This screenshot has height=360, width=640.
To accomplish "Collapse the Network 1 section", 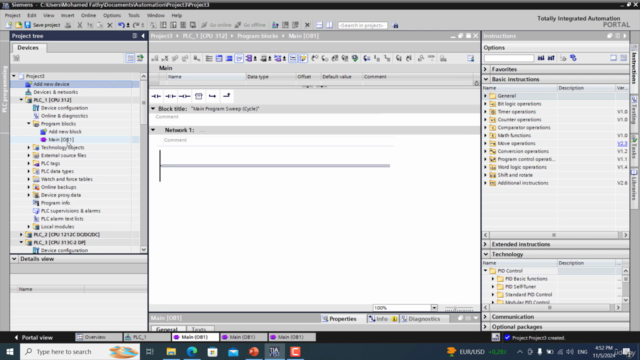I will point(153,130).
